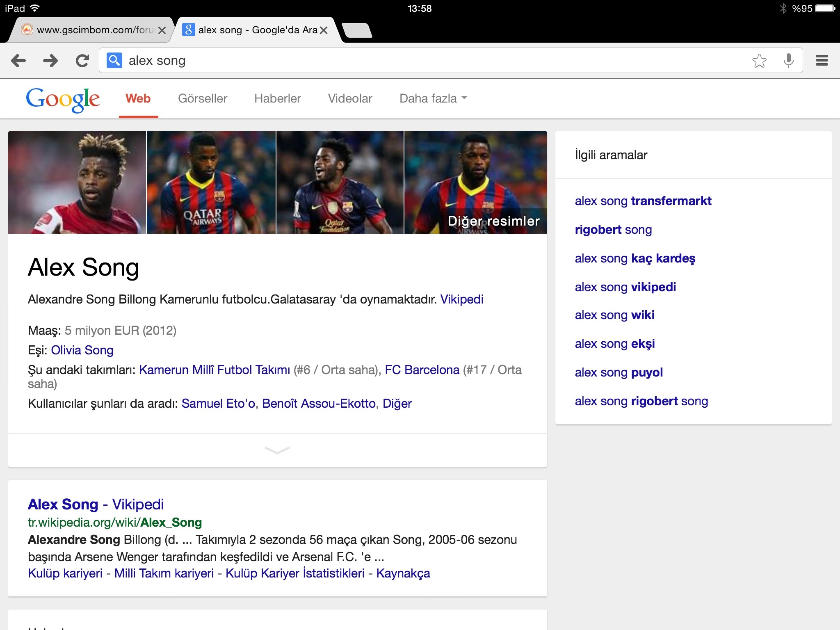Go forward with the forward arrow
This screenshot has height=630, width=840.
[x=50, y=61]
